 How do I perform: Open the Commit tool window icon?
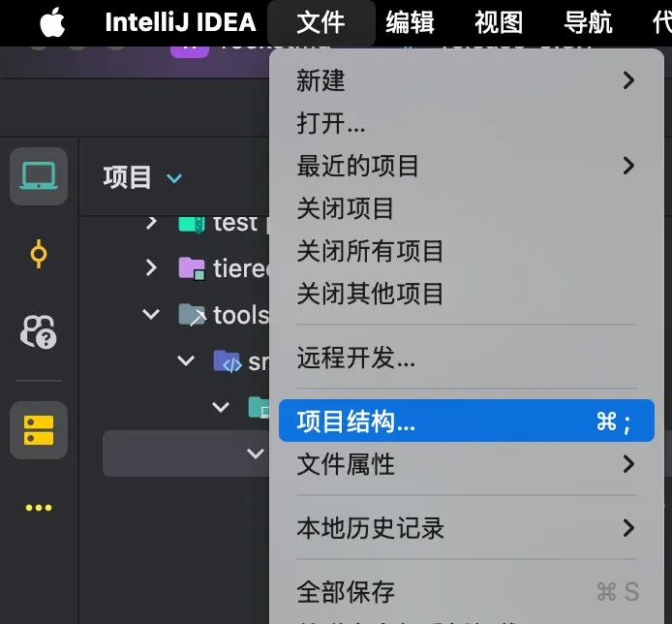(39, 255)
